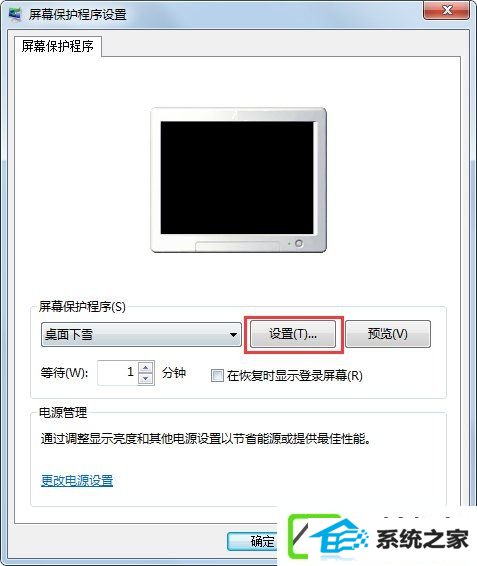Select the 屏幕保护程序 tab
The height and width of the screenshot is (566, 477).
[x=58, y=46]
